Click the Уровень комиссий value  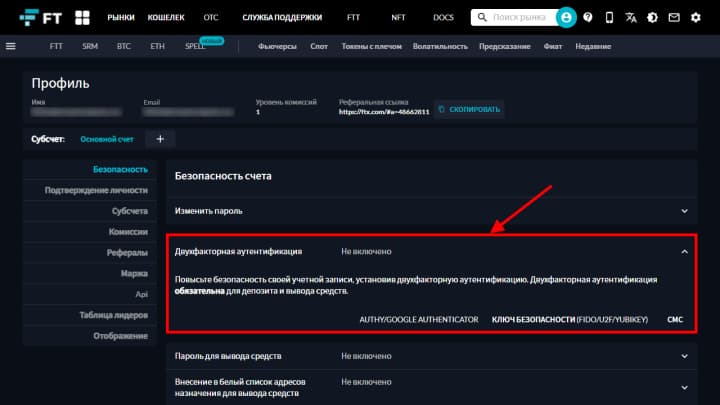coord(258,112)
